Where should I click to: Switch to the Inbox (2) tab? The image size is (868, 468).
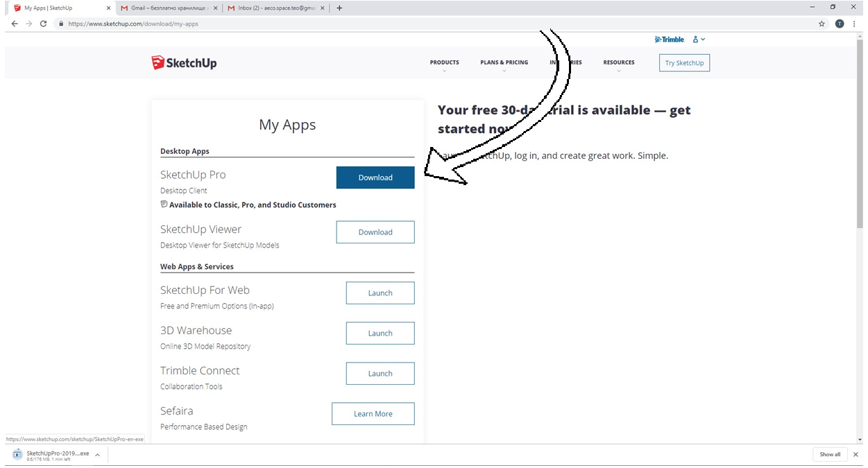point(277,8)
